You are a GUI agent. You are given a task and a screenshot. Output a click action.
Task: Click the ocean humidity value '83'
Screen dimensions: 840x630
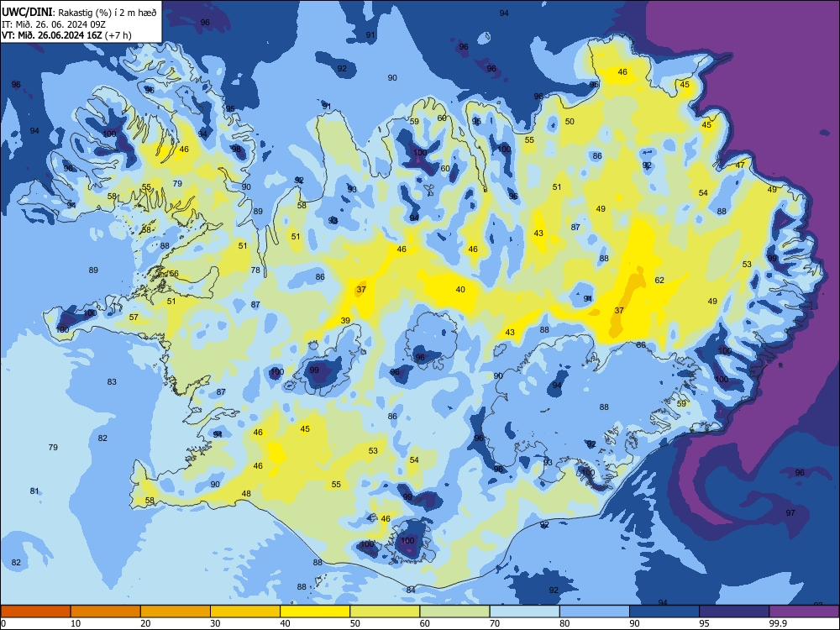[112, 382]
